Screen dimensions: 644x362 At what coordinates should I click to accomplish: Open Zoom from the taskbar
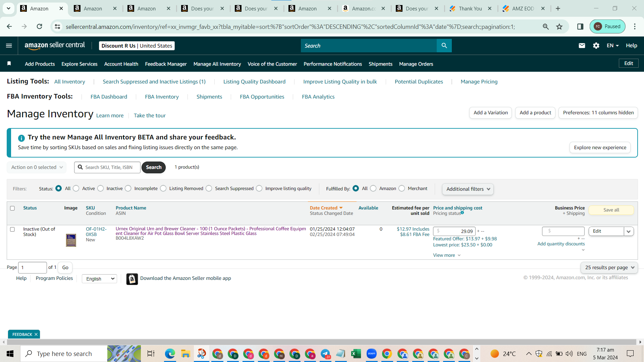[x=371, y=354]
